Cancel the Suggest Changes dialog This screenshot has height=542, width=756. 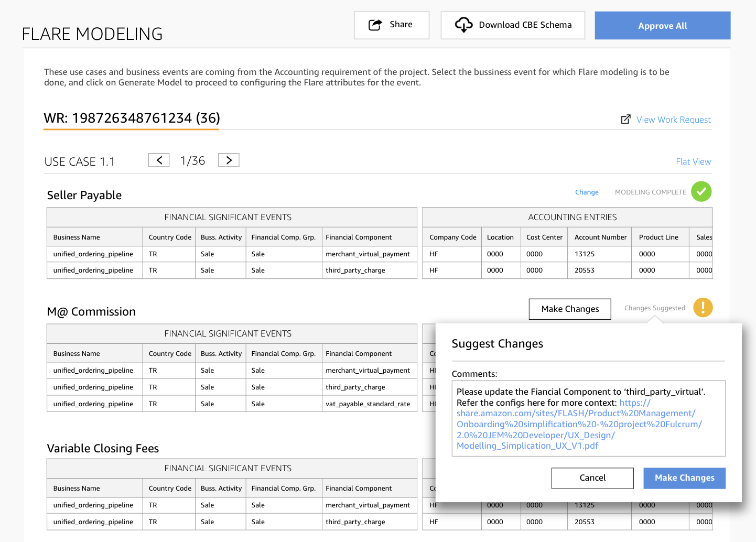[x=592, y=478]
